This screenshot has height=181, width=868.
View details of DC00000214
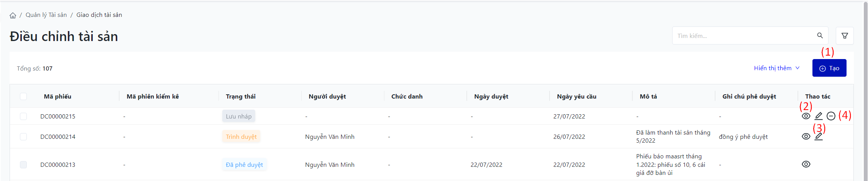806,137
